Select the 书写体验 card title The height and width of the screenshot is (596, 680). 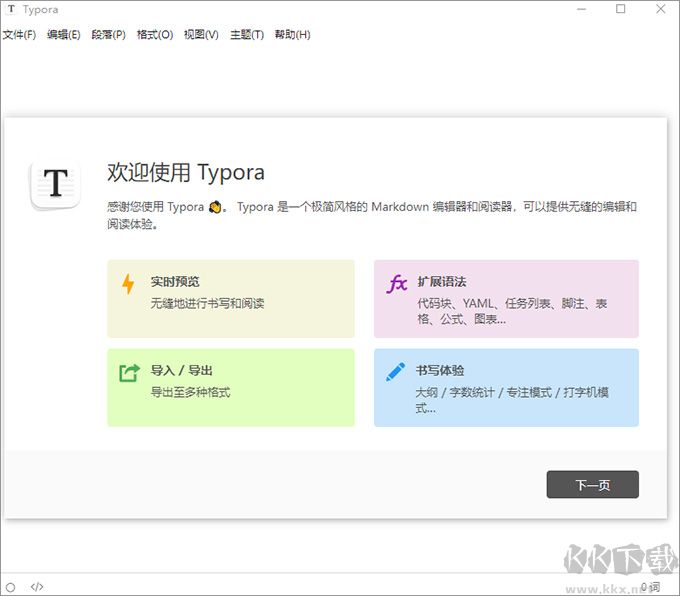click(x=440, y=370)
